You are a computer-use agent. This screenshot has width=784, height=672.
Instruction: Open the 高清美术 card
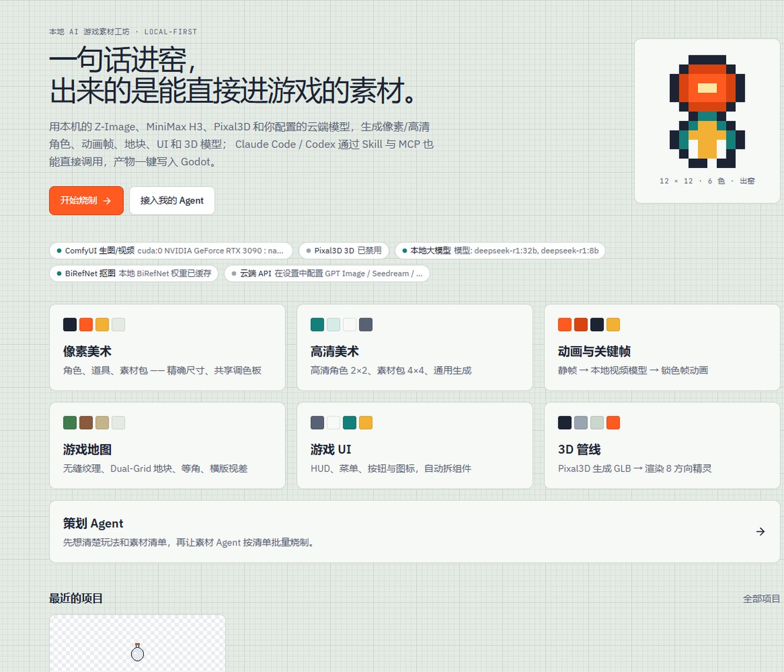pyautogui.click(x=414, y=347)
